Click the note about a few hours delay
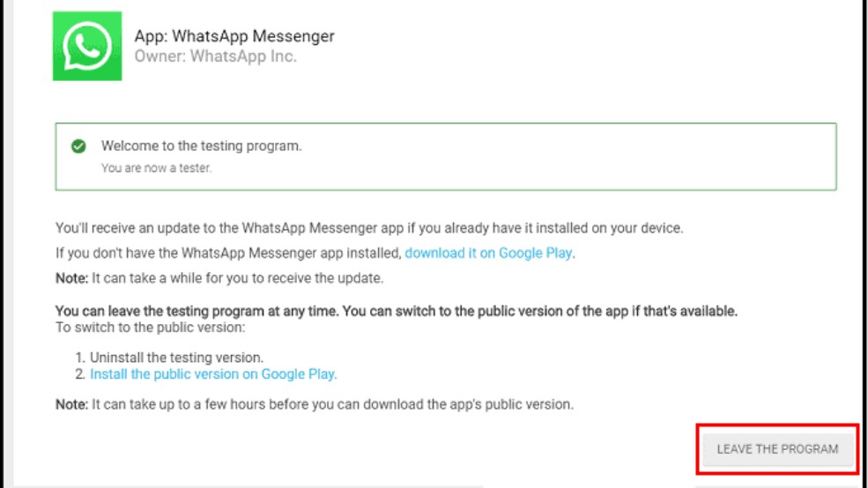Image resolution: width=868 pixels, height=488 pixels. [315, 404]
